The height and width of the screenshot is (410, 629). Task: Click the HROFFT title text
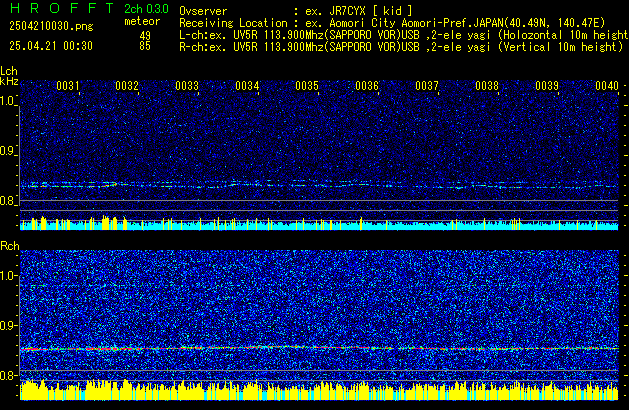pyautogui.click(x=61, y=8)
